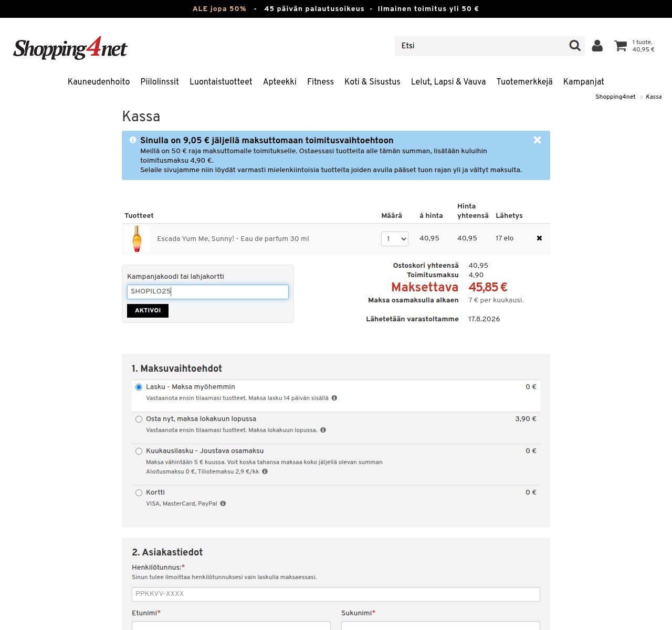The height and width of the screenshot is (630, 672).
Task: Open the Kauneudenhoito menu
Action: (x=99, y=81)
